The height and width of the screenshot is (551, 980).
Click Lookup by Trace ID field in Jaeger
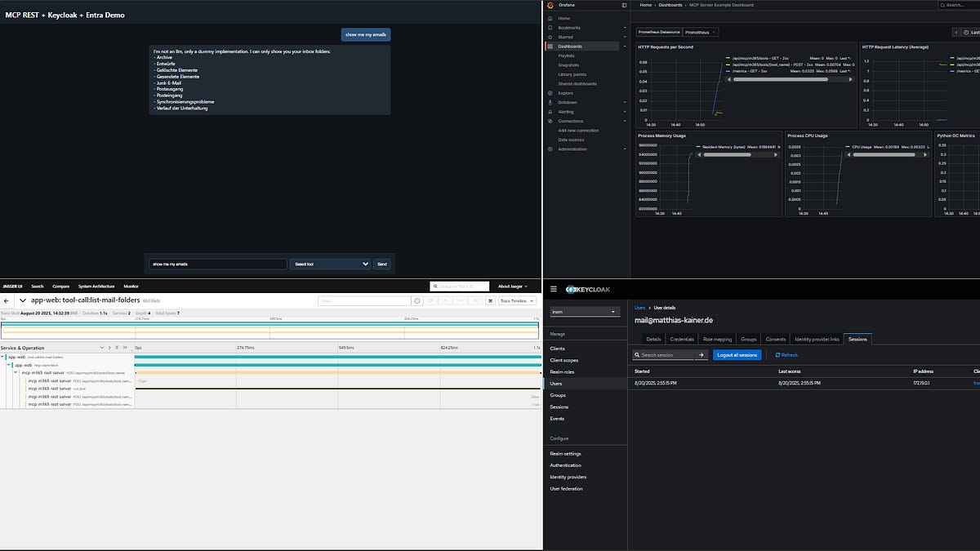click(x=459, y=286)
